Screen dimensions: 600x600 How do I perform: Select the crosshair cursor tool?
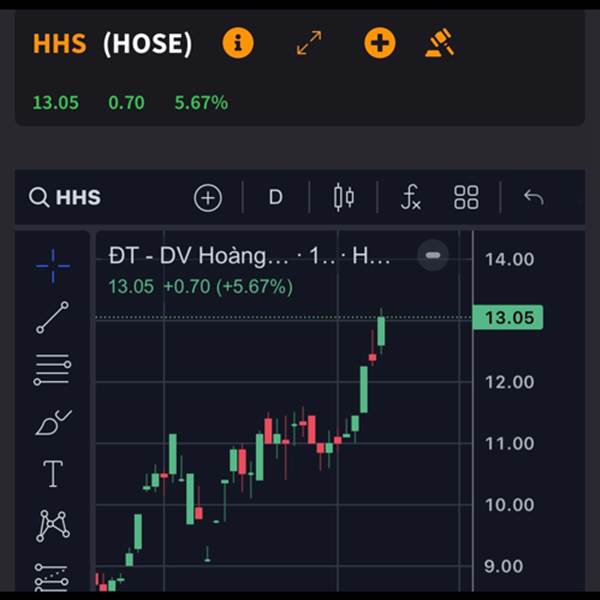click(x=53, y=266)
